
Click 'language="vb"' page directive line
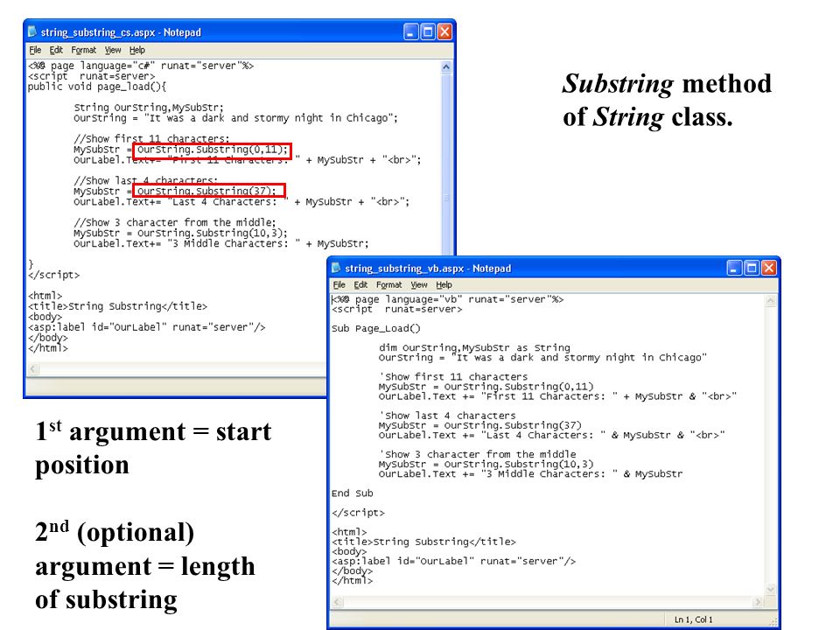(447, 299)
